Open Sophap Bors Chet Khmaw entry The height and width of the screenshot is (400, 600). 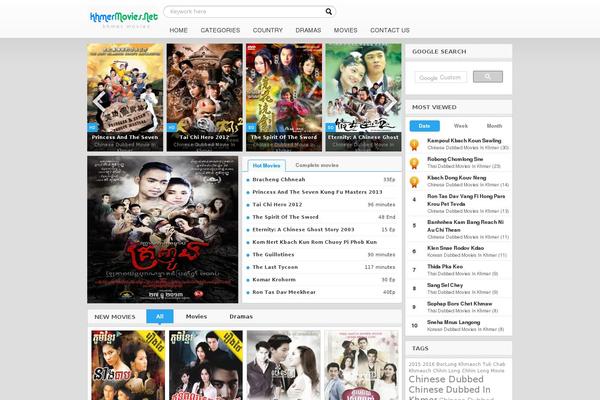click(460, 304)
